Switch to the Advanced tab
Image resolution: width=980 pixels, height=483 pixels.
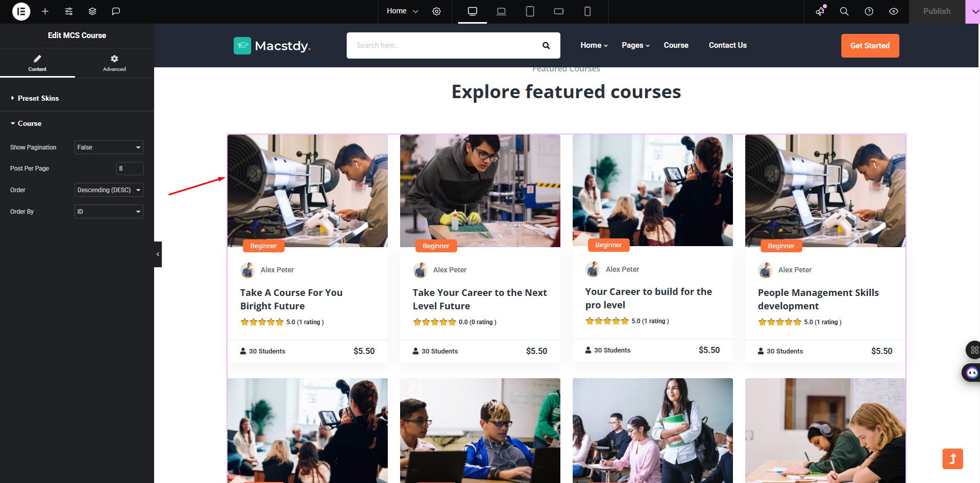pyautogui.click(x=115, y=63)
